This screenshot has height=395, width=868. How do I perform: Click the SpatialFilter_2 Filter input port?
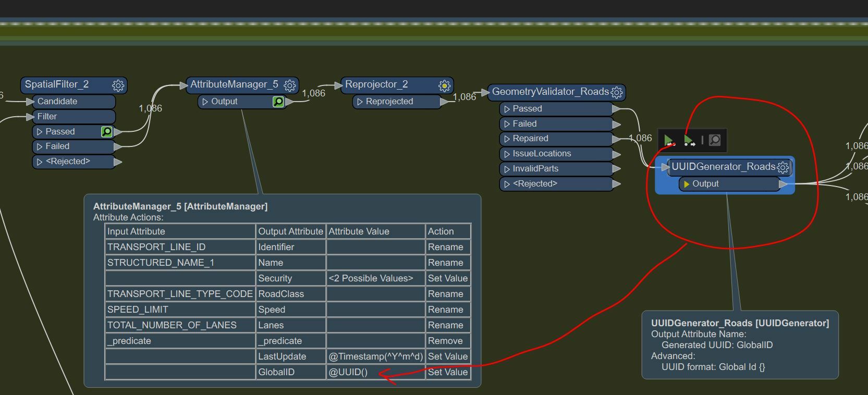pyautogui.click(x=74, y=117)
